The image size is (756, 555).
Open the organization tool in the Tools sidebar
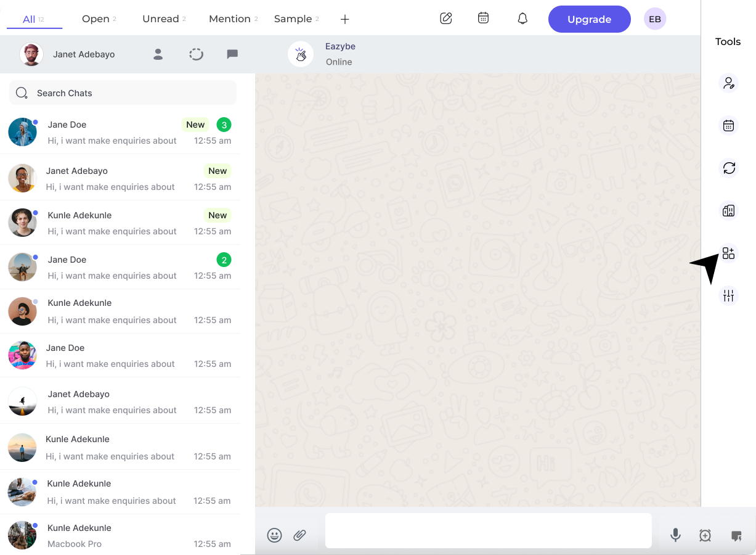[x=728, y=210]
